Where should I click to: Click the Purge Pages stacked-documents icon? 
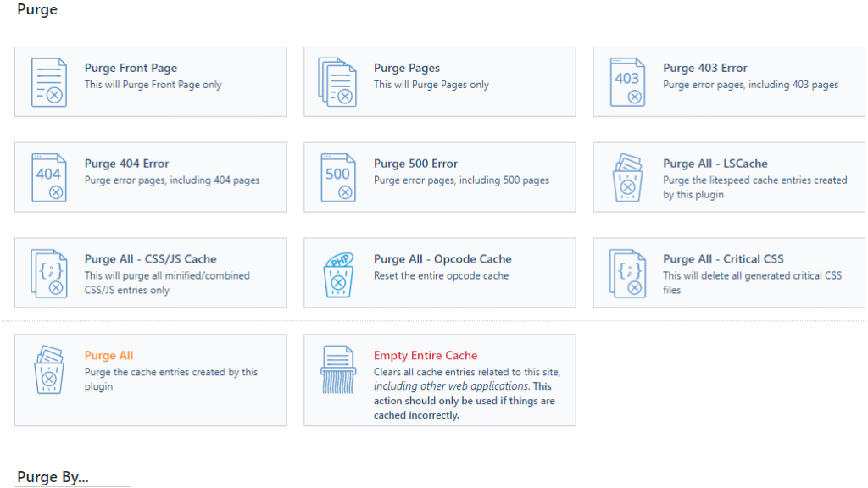337,82
